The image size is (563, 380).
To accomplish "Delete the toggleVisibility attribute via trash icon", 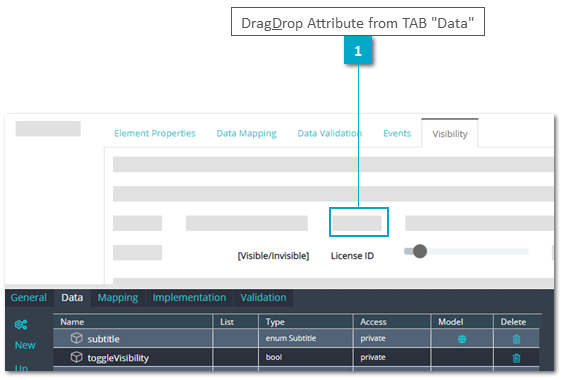I will coord(516,358).
